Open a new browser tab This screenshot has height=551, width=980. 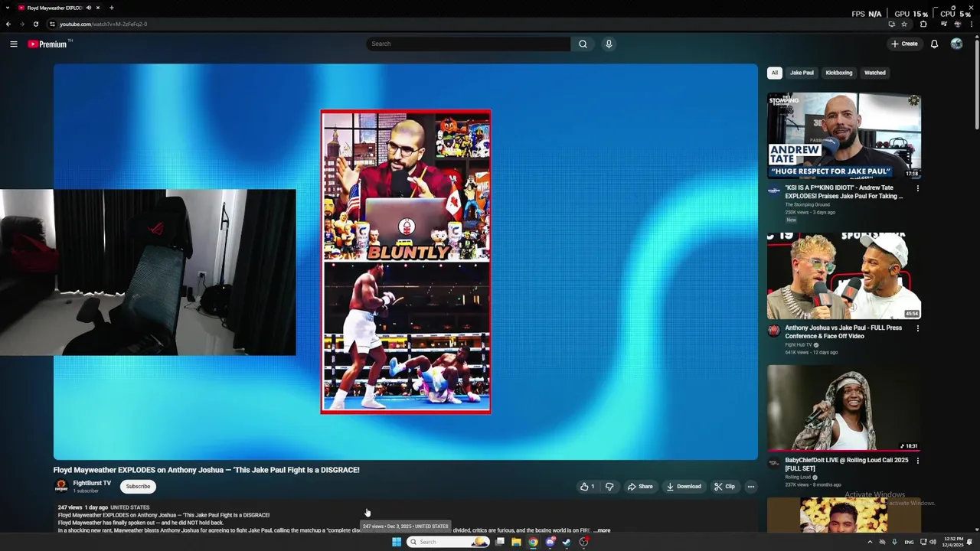(112, 8)
